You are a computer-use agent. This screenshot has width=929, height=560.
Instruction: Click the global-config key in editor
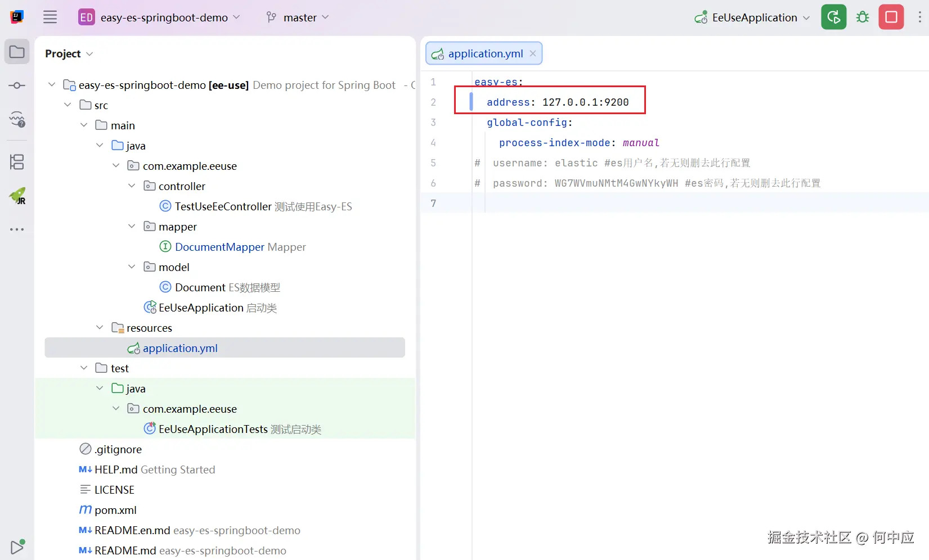tap(527, 122)
